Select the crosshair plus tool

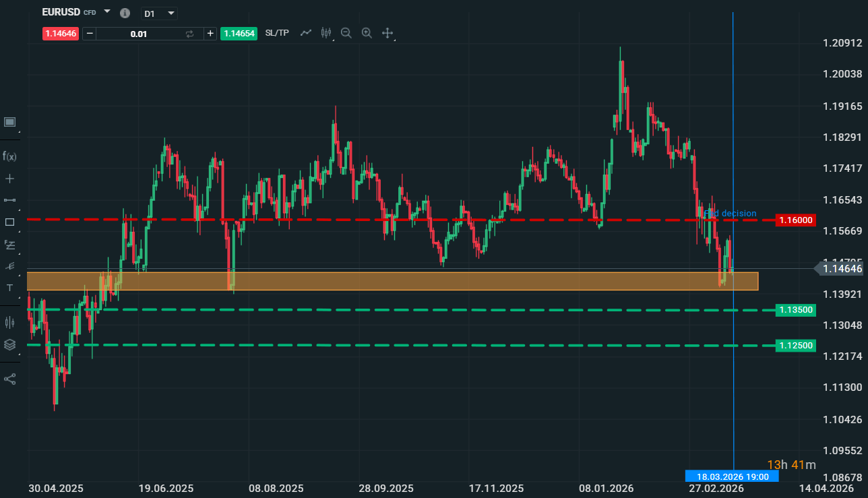9,179
